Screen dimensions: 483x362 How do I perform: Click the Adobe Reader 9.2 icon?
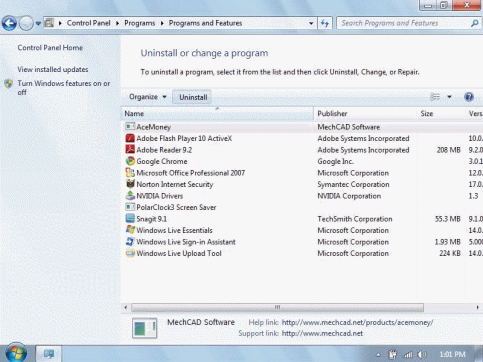coord(130,150)
